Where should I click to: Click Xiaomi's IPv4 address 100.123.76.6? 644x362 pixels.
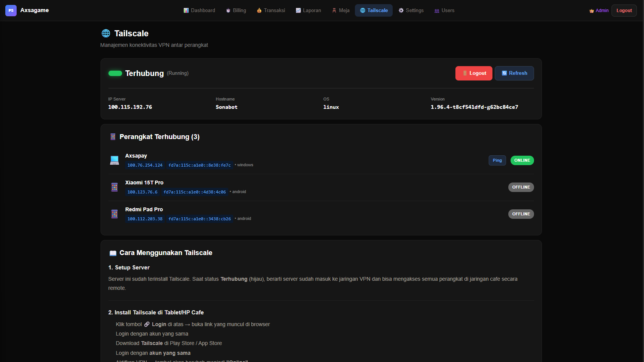(142, 192)
